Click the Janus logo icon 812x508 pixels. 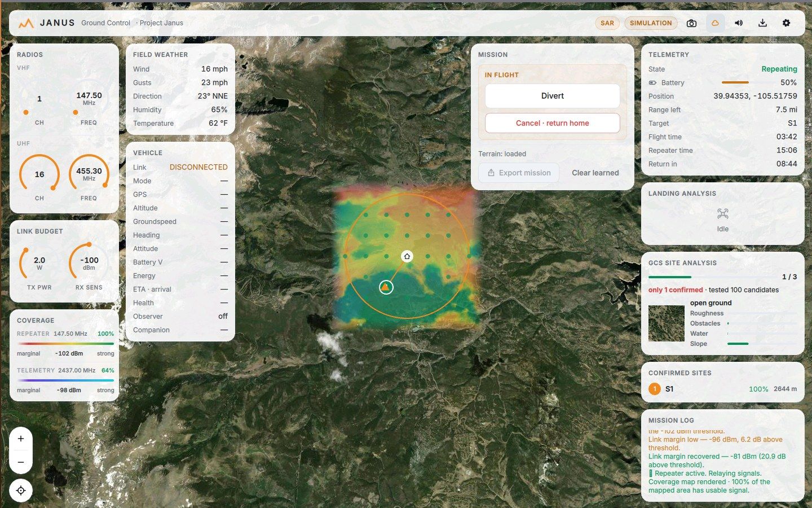(26, 23)
